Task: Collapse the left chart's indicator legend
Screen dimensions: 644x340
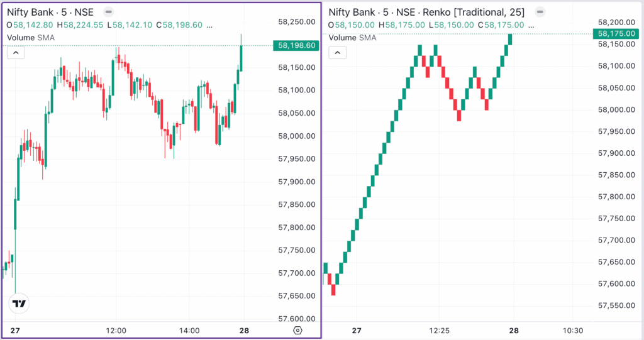Action: coord(15,53)
